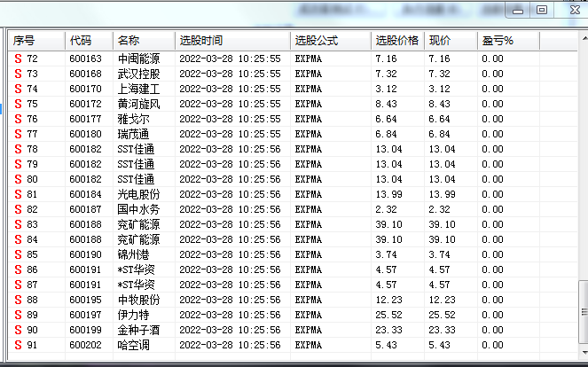Select the red S icon of row 78

(x=18, y=149)
